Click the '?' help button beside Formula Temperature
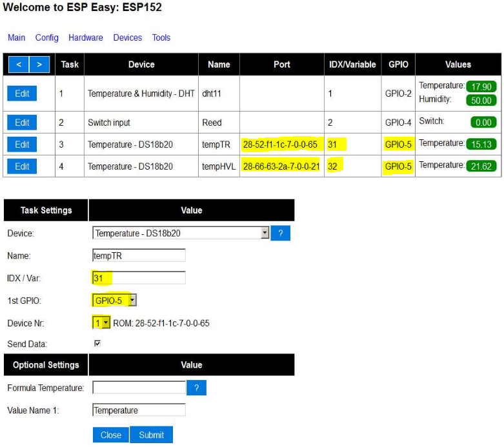This screenshot has width=504, height=447. coord(196,388)
